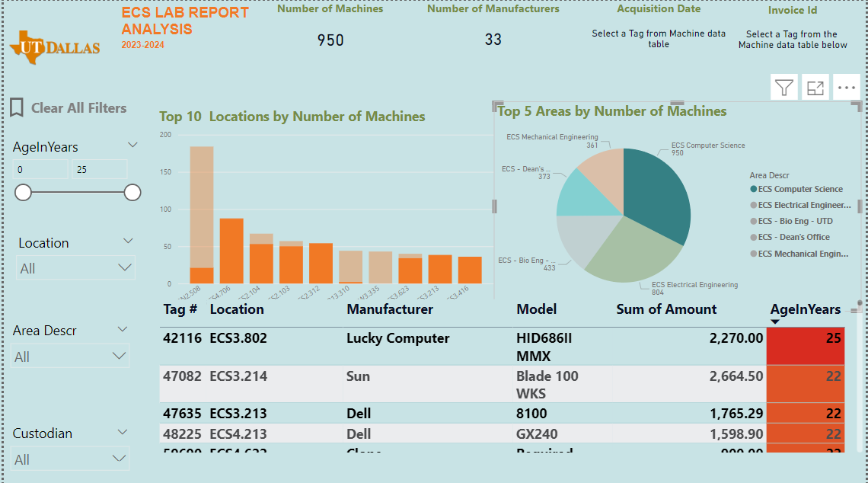The image size is (868, 483).
Task: Click the Clear All Filters button
Action: tap(78, 108)
